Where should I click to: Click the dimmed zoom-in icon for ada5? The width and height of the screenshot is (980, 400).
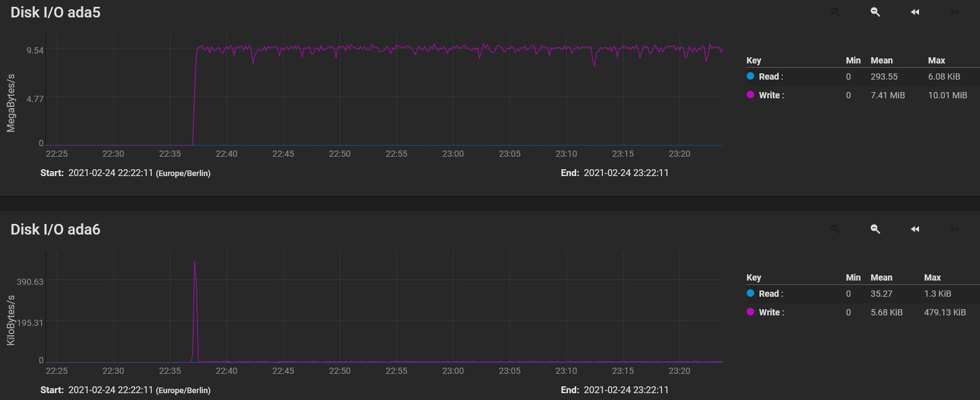(x=835, y=12)
